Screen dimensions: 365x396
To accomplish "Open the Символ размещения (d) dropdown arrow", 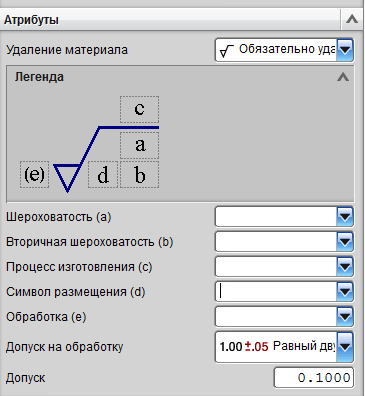I will click(x=345, y=292).
